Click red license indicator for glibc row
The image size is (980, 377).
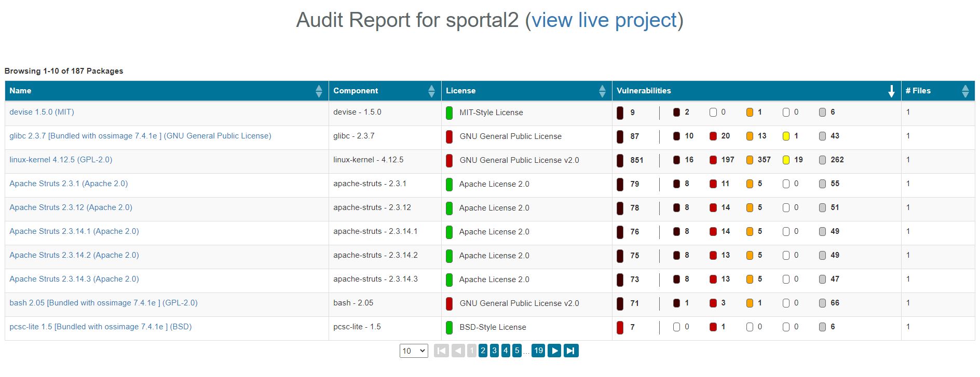(x=450, y=136)
